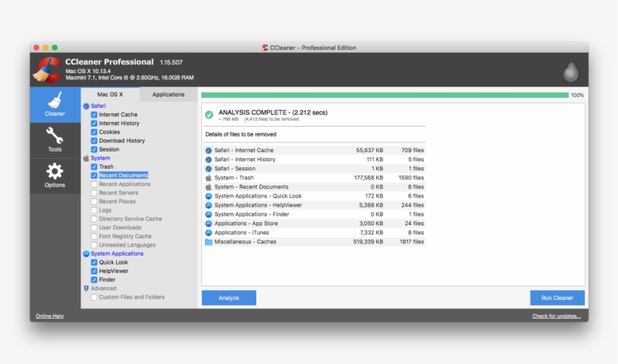Toggle the HelpViewer checkbox
This screenshot has width=618, height=364.
(x=93, y=271)
